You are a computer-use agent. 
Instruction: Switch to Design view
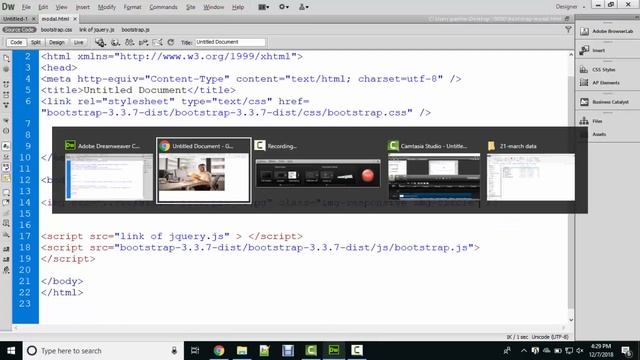(57, 42)
